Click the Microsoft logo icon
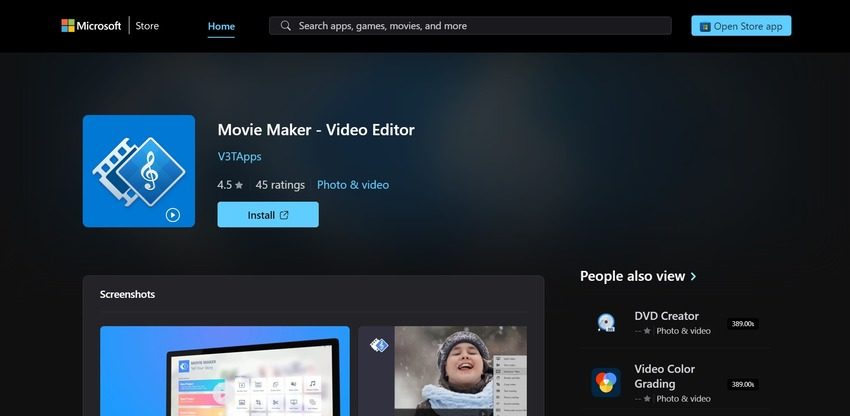Image resolution: width=850 pixels, height=416 pixels. [x=68, y=25]
